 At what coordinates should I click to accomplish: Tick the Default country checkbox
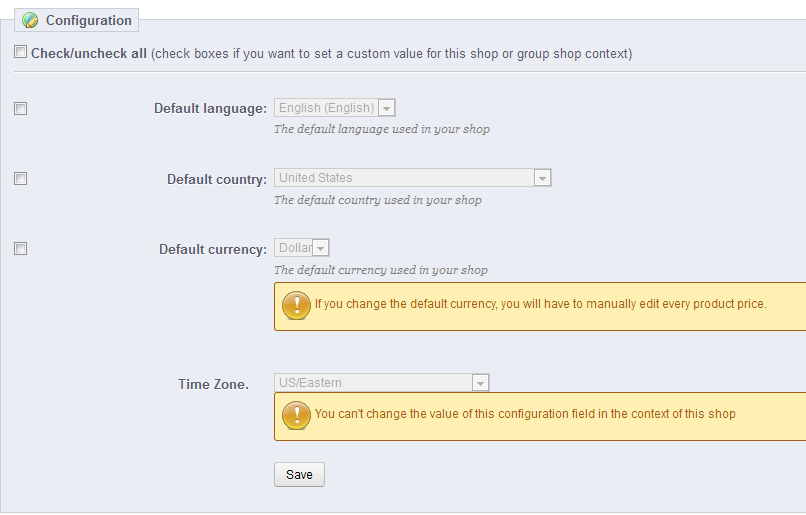[x=21, y=178]
